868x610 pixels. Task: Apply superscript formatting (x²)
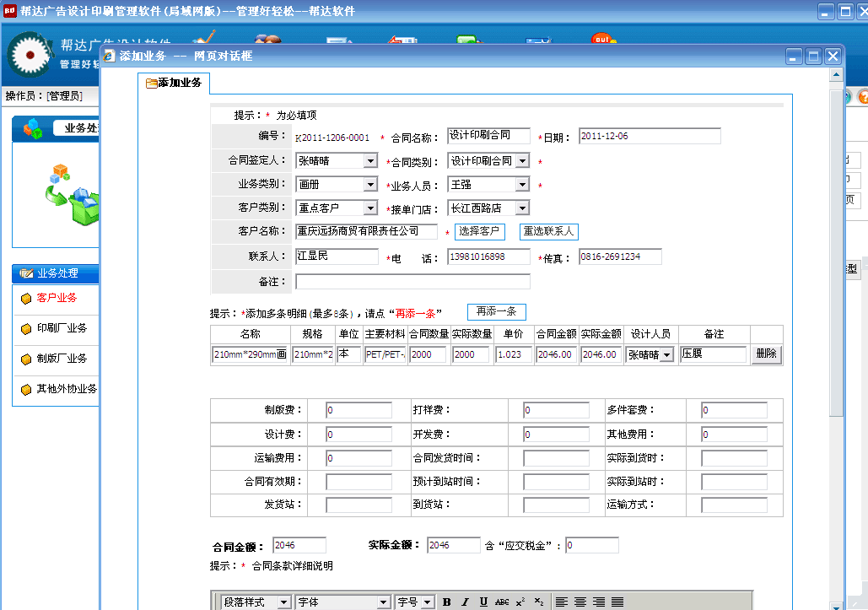pyautogui.click(x=520, y=602)
